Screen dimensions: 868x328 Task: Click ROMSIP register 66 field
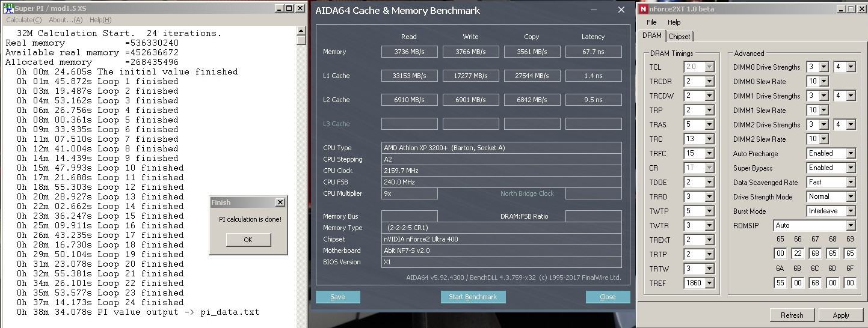pyautogui.click(x=798, y=254)
